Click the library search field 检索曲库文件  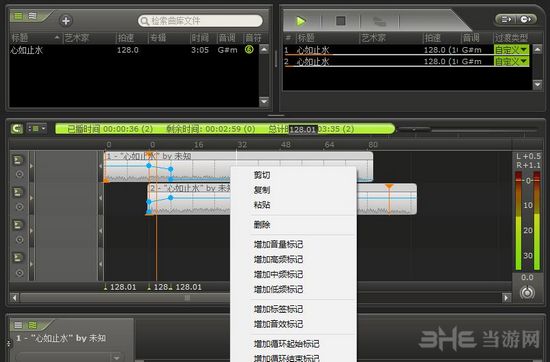click(x=200, y=21)
